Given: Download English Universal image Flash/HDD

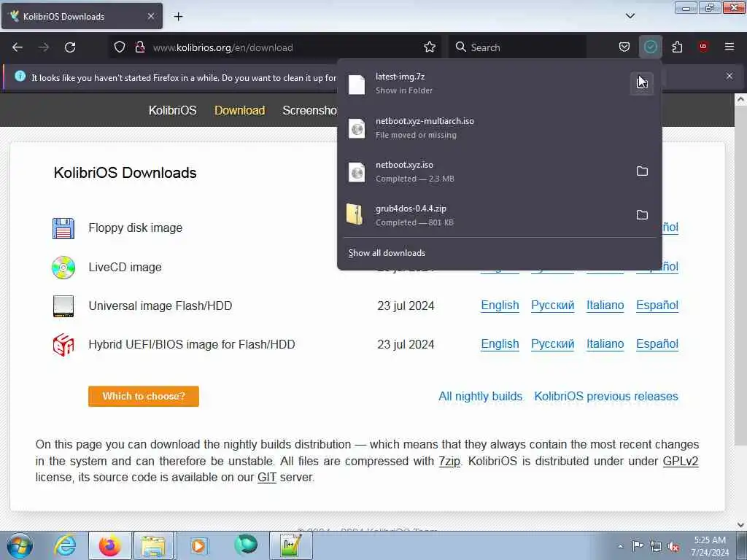Looking at the screenshot, I should [x=500, y=306].
